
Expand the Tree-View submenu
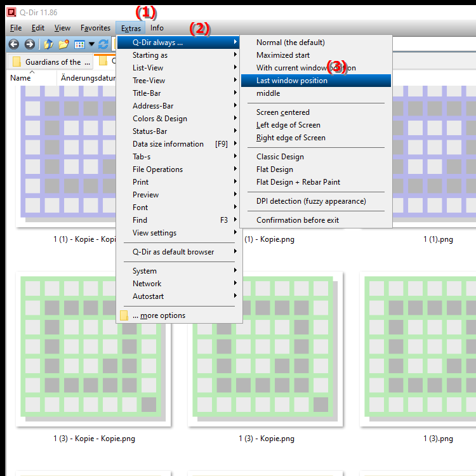[x=178, y=81]
